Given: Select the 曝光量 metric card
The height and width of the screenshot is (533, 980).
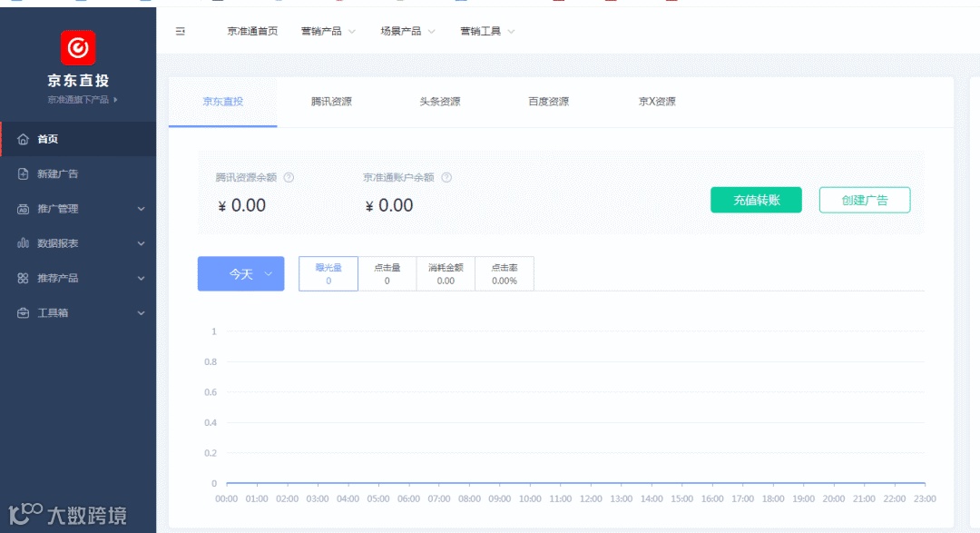Looking at the screenshot, I should click(x=328, y=274).
